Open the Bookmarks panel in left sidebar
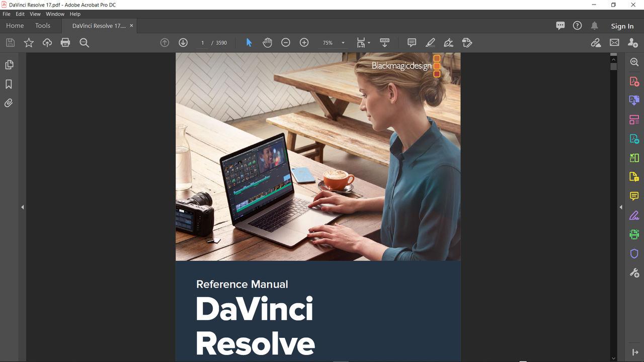 click(9, 84)
